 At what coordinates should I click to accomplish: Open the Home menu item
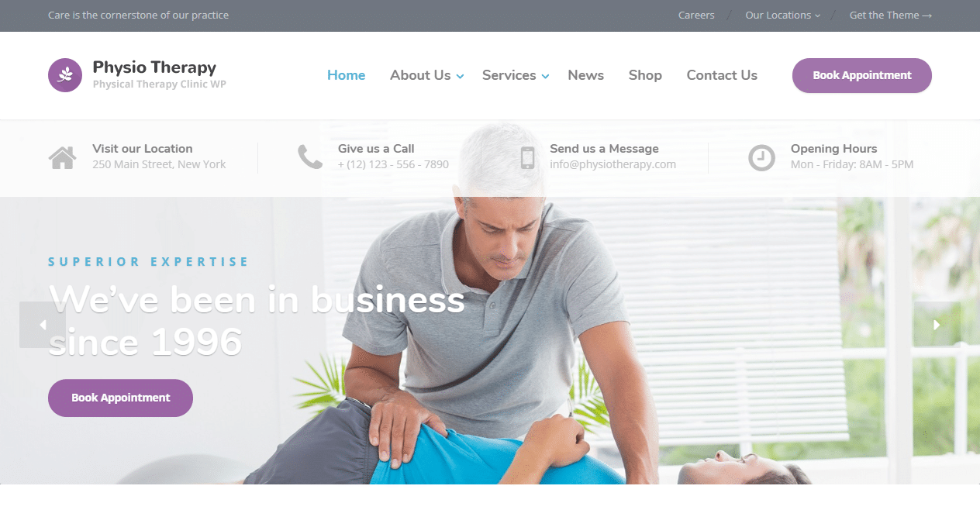[x=346, y=75]
